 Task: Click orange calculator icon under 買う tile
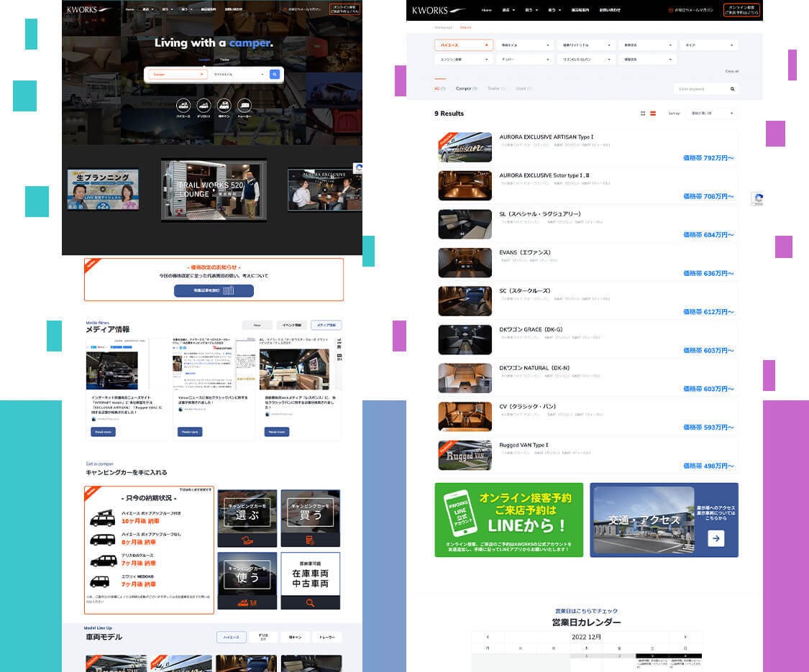(310, 540)
